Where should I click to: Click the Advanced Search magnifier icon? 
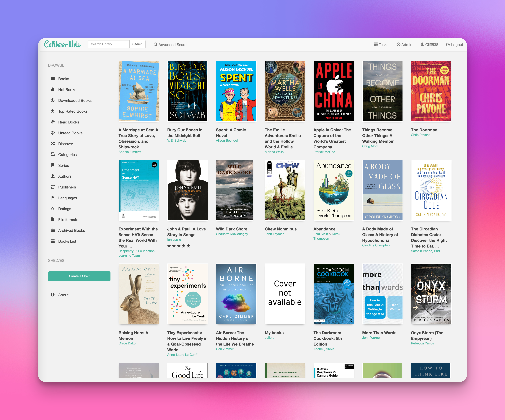coord(155,45)
